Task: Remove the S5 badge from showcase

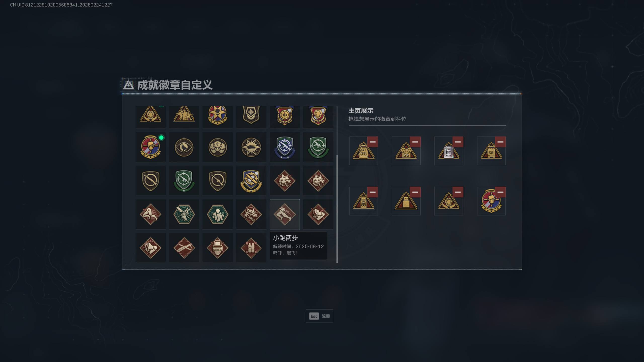Action: click(373, 142)
